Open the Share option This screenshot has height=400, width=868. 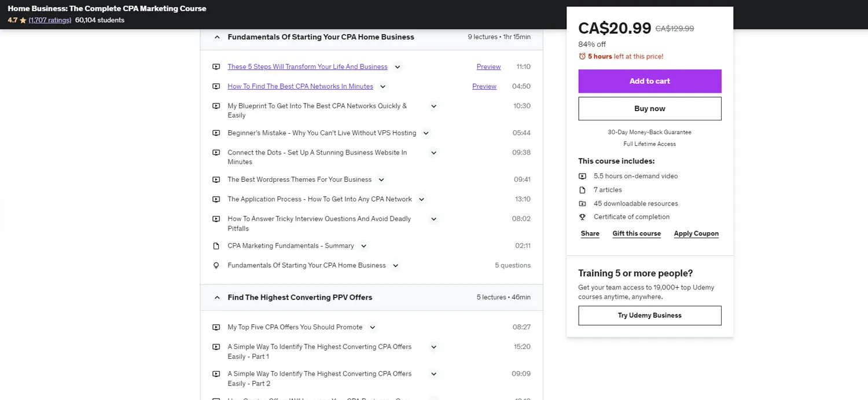click(590, 233)
